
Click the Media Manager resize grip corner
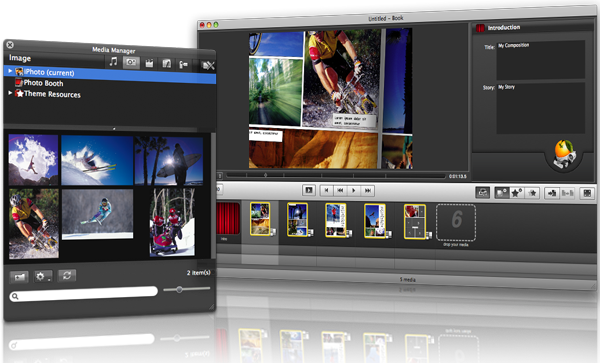(x=212, y=307)
